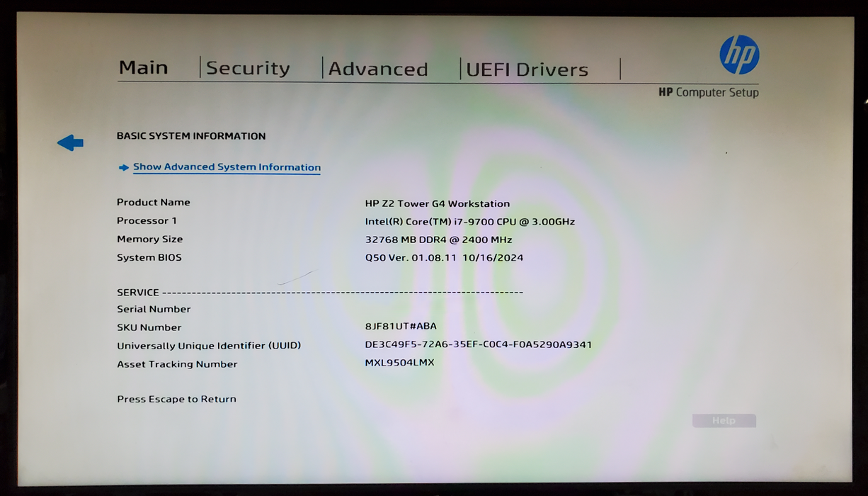This screenshot has height=496, width=868.
Task: Select the Q50 Ver. 01.08.11 BIOS value
Action: click(445, 258)
